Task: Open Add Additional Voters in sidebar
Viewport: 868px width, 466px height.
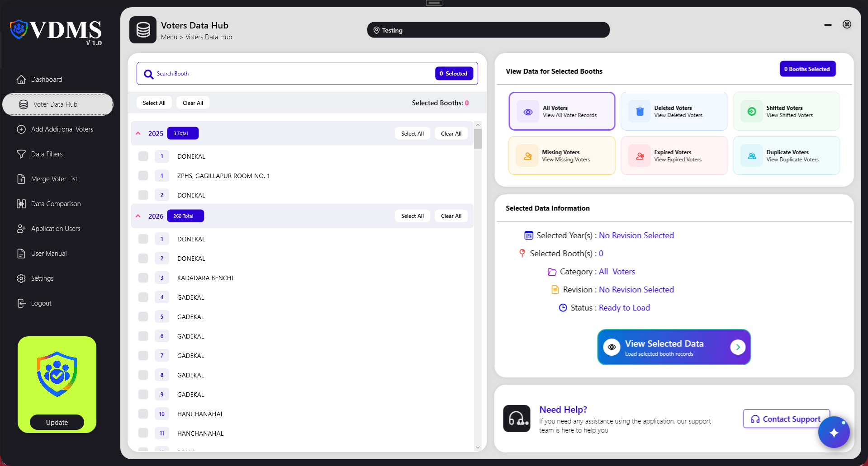Action: 58,129
